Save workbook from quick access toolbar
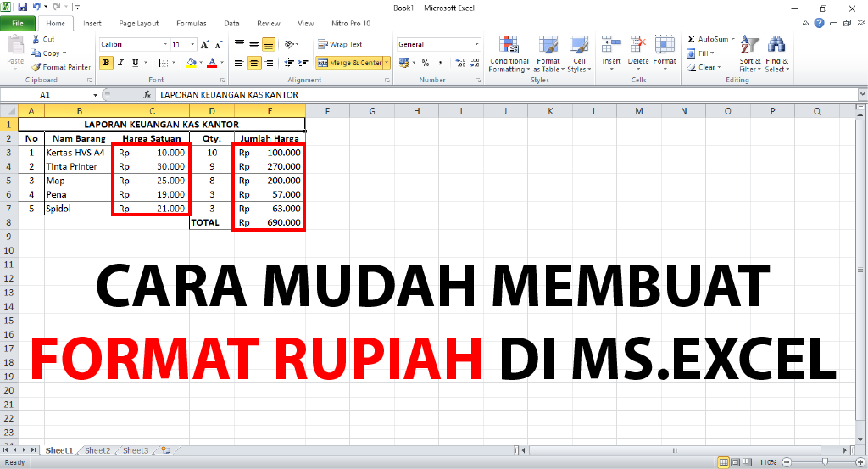Viewport: 868px width, 469px height. pos(23,7)
